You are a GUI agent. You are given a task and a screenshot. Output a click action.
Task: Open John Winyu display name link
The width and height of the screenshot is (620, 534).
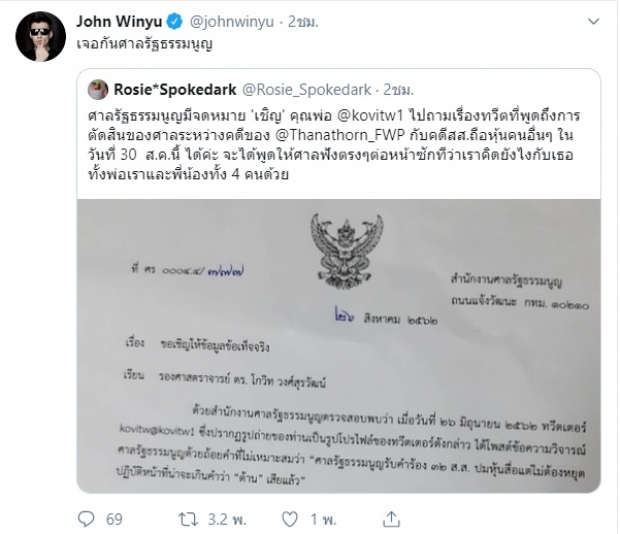[119, 21]
